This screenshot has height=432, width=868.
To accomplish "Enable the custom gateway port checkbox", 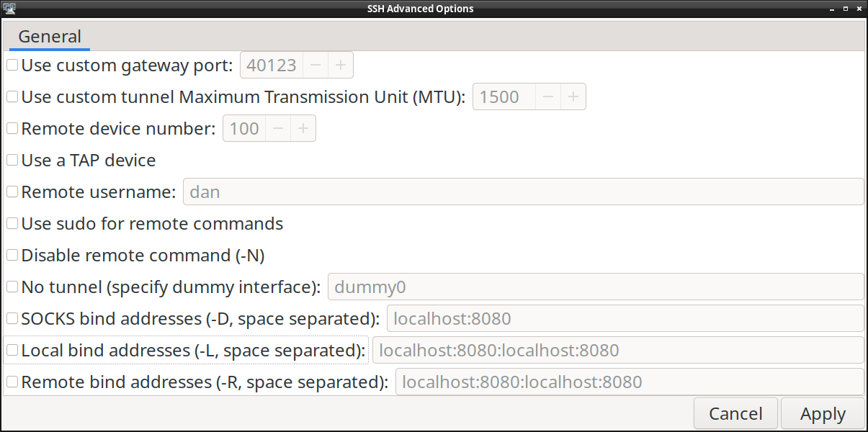I will [x=12, y=66].
